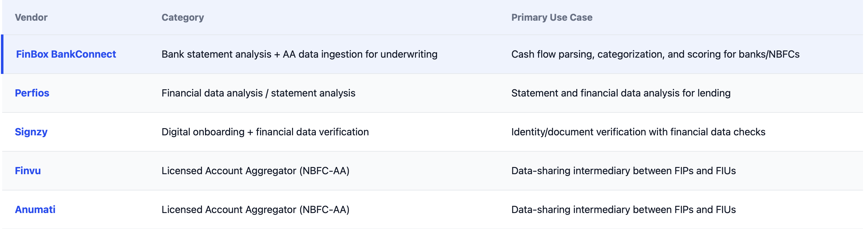Viewport: 868px width, 229px height.
Task: Select the Digital onboarding category cell
Action: click(265, 132)
